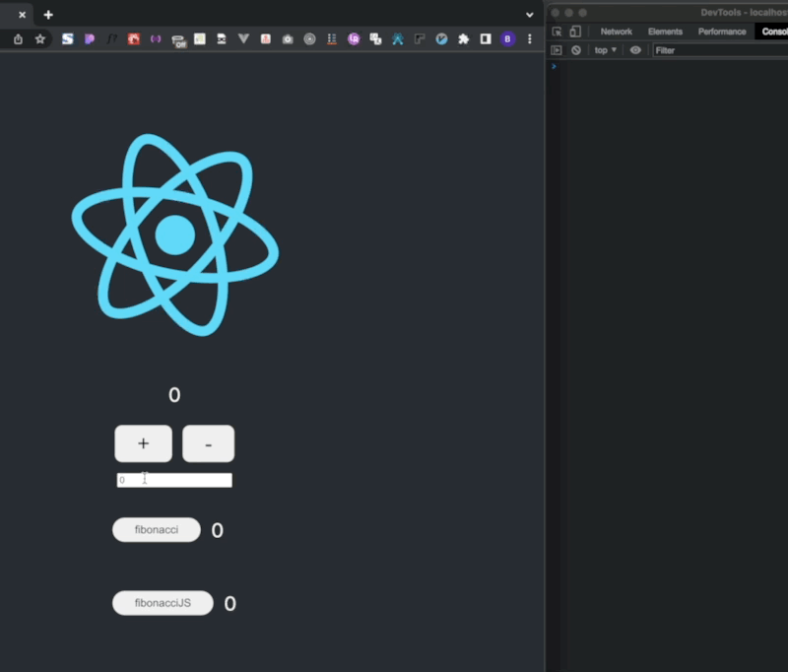Open the Performance tab
Screen dimensions: 788x672
pyautogui.click(x=722, y=32)
